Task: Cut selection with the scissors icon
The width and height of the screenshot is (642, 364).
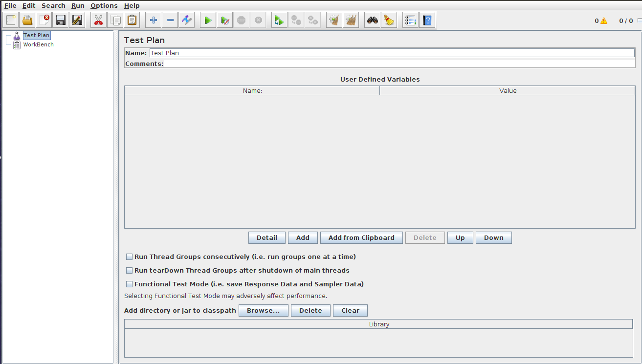Action: [98, 21]
